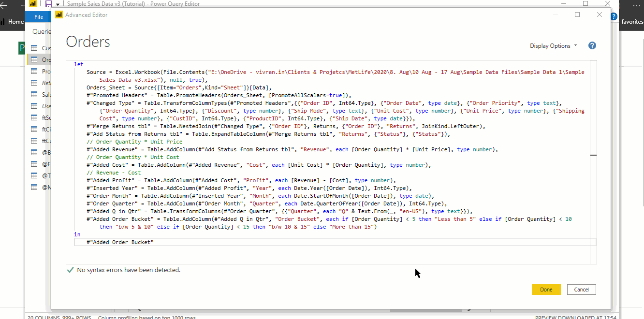
Task: Click "Text.From" function in the code
Action: 373,211
